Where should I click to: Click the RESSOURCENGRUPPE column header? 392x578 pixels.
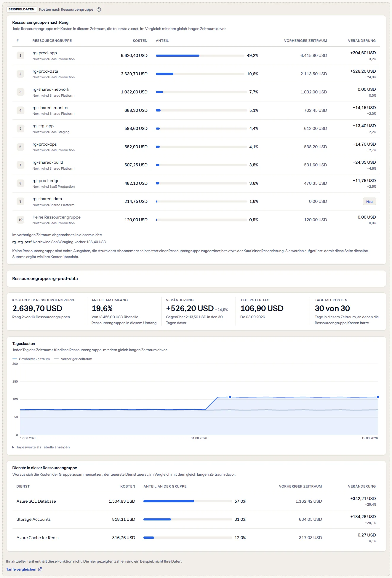52,41
